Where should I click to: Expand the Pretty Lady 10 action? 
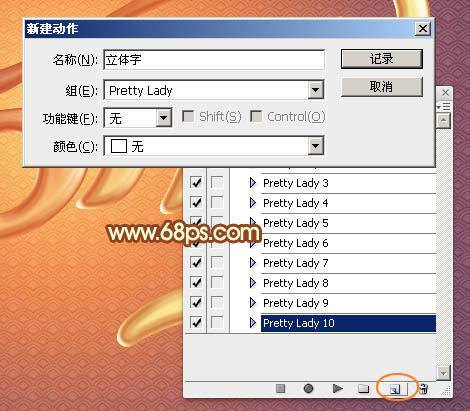coord(253,323)
